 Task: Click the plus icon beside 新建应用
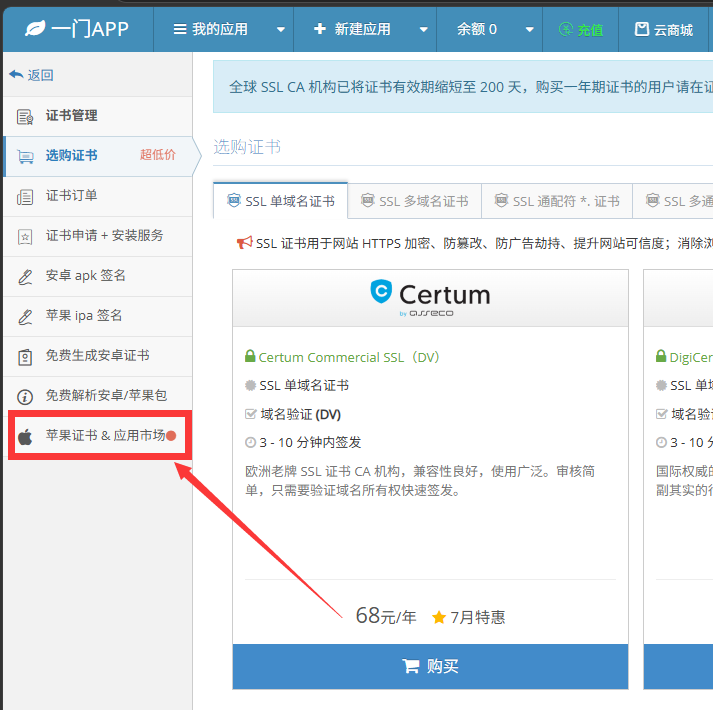pyautogui.click(x=320, y=29)
